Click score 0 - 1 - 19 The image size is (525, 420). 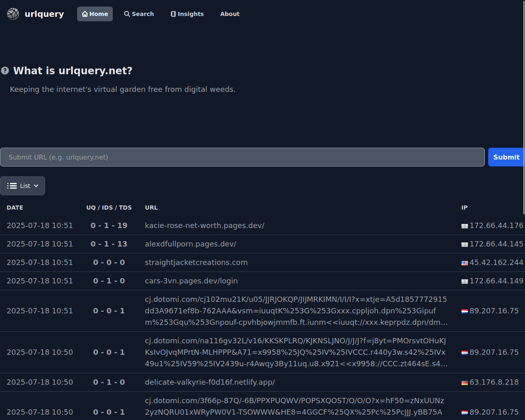tap(109, 226)
